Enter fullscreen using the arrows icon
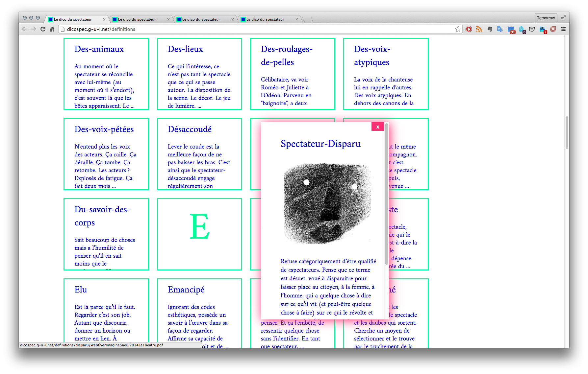Image resolution: width=588 pixels, height=374 pixels. 563,17
